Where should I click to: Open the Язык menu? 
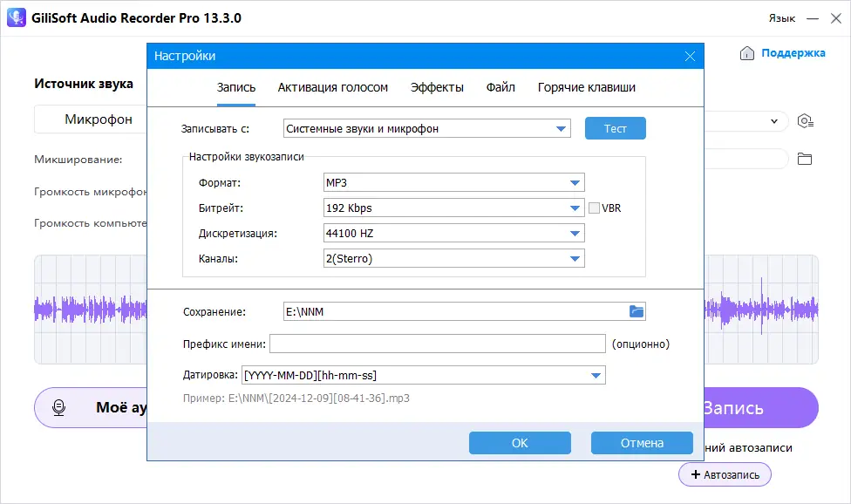point(781,18)
